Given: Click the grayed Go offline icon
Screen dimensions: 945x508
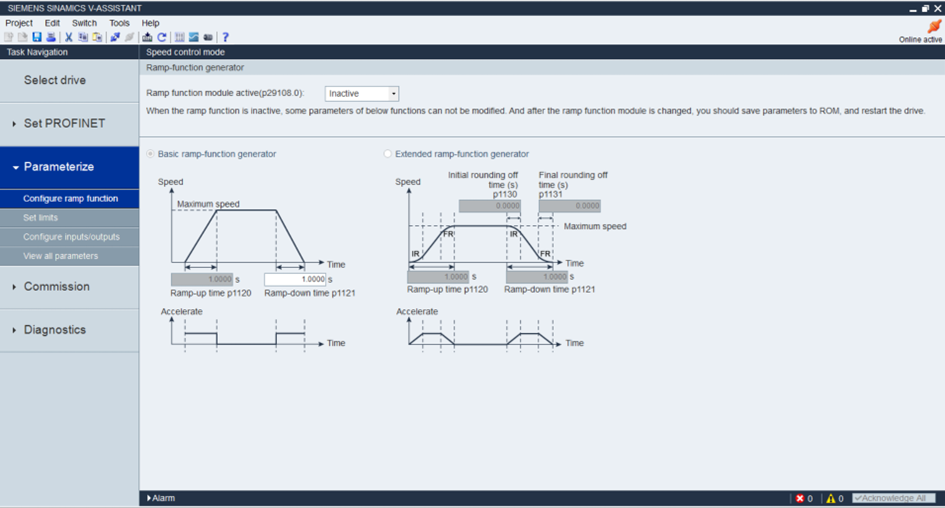Looking at the screenshot, I should coord(129,37).
